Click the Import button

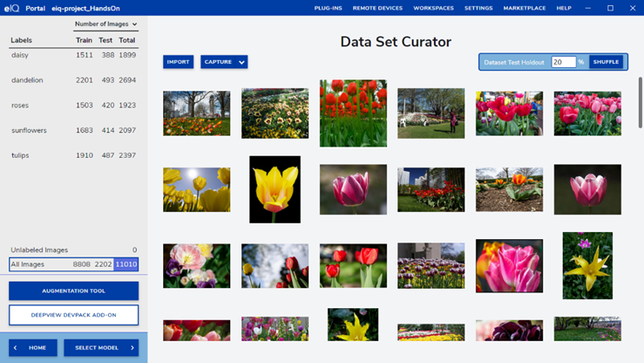(178, 62)
